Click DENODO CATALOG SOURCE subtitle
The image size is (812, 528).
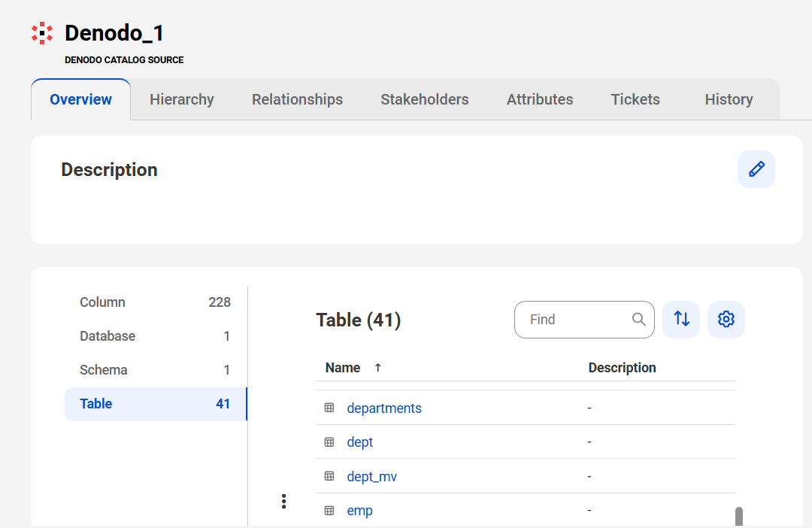(x=124, y=59)
